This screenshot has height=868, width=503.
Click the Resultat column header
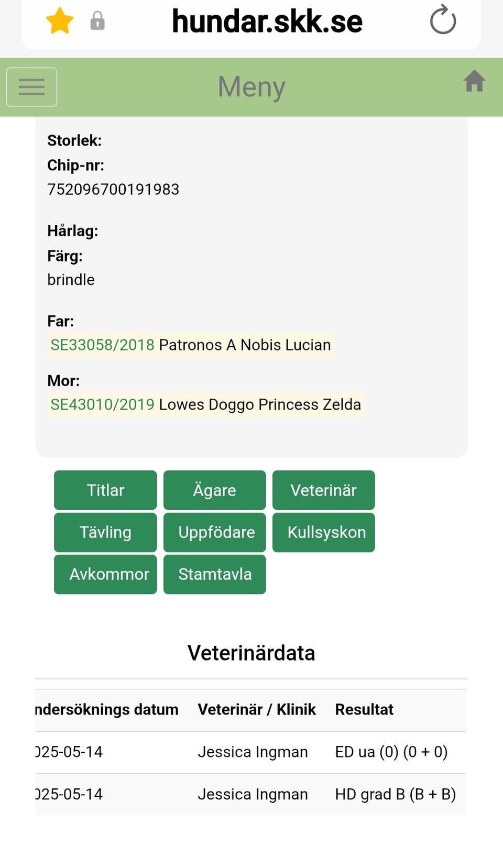[x=364, y=709]
